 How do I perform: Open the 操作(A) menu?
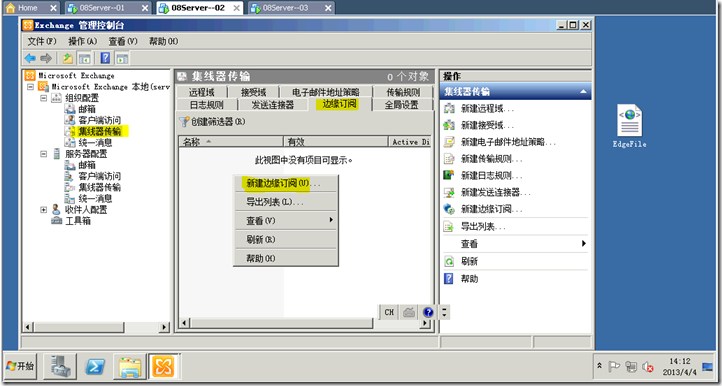coord(82,41)
